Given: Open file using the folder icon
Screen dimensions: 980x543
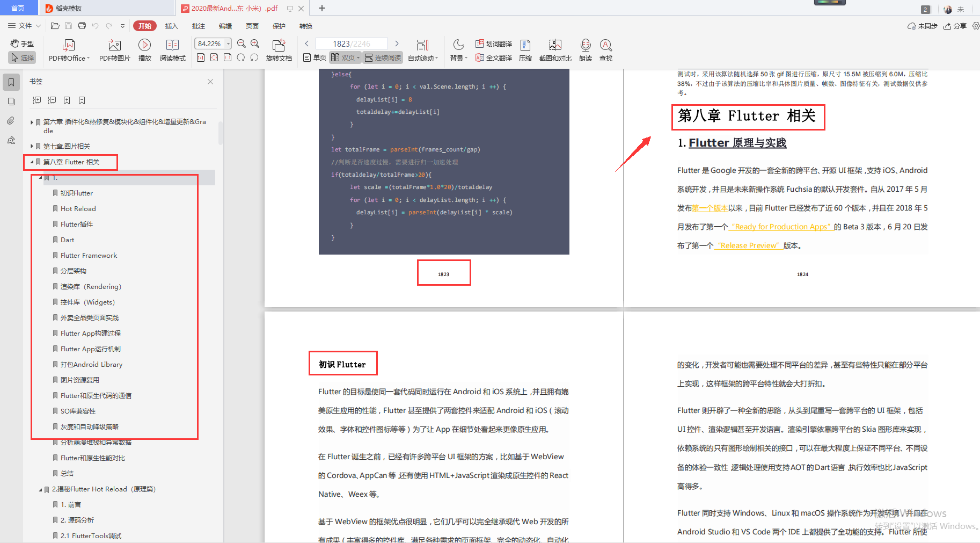Looking at the screenshot, I should point(55,26).
